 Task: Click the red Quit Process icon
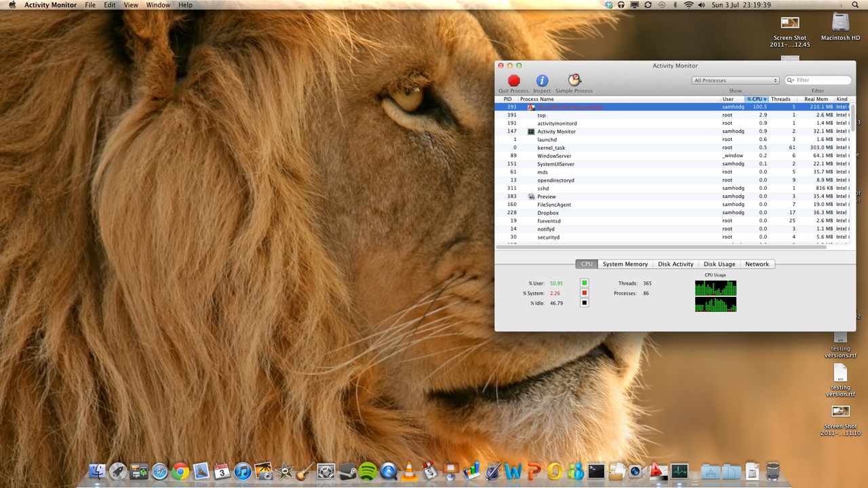coord(513,81)
